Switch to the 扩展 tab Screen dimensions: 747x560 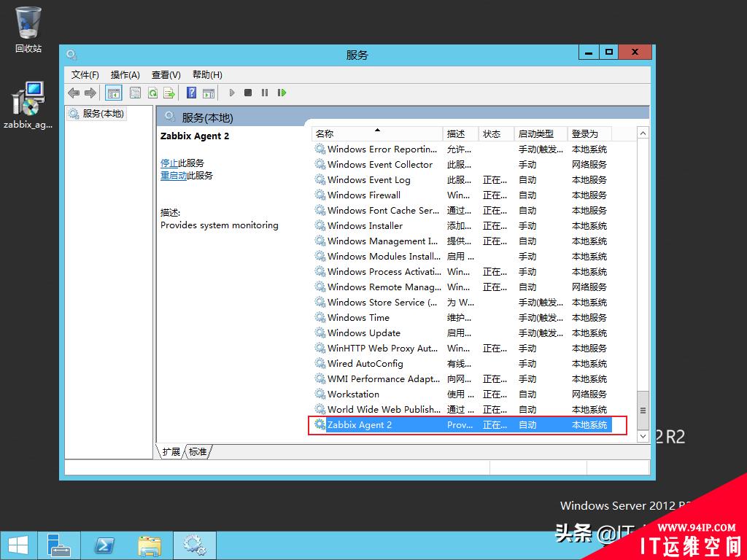tap(171, 451)
